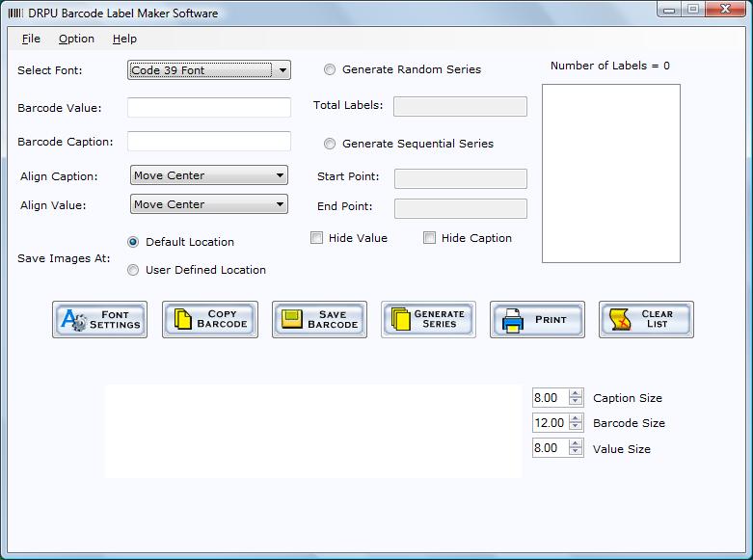Open the Help menu
Screen dimensions: 753x560
[x=125, y=39]
